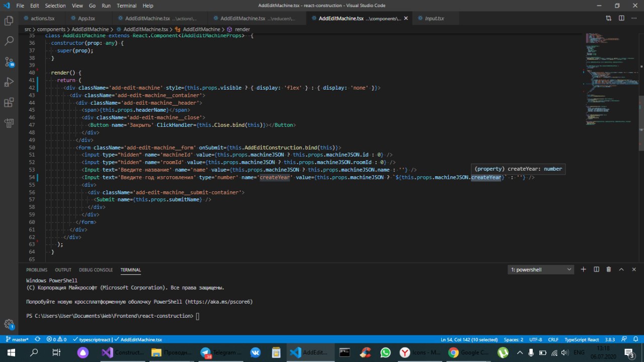Open the Explorer view in activity bar

tap(9, 21)
